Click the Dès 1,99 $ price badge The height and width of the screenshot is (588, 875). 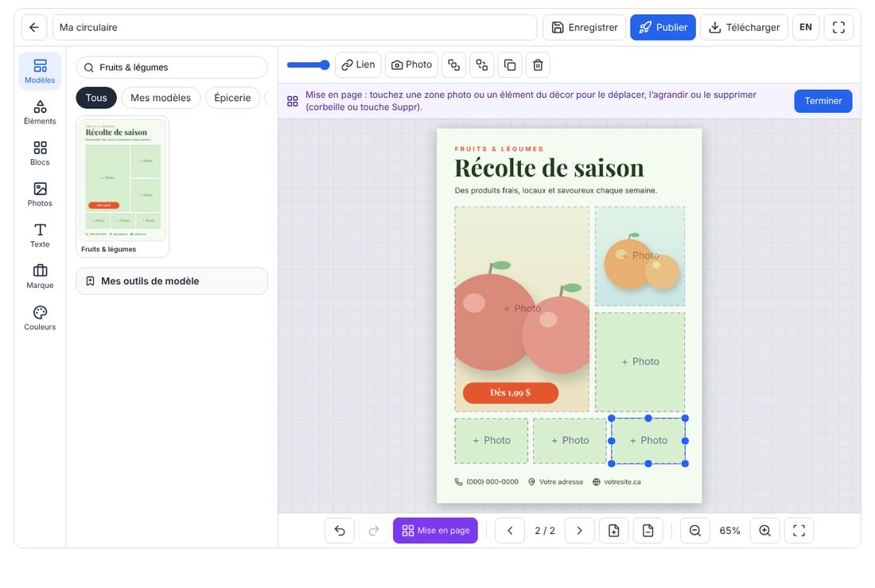tap(511, 393)
